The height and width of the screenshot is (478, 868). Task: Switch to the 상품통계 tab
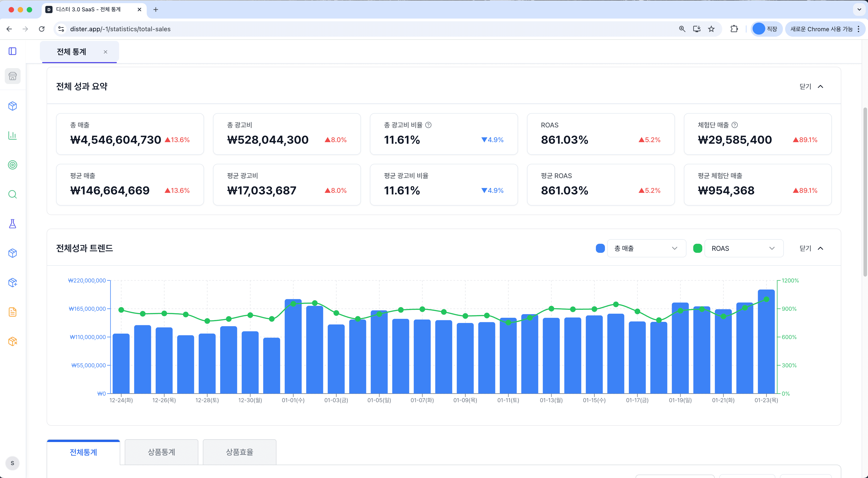click(x=161, y=452)
